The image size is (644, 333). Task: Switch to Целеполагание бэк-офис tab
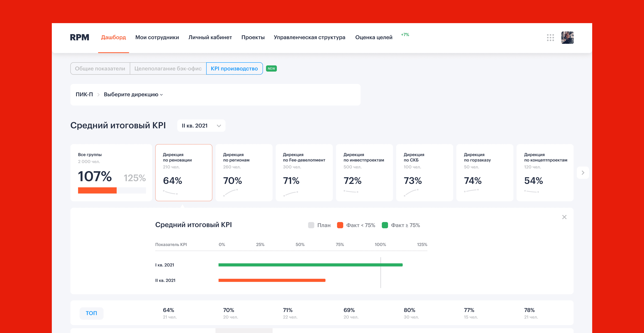168,68
